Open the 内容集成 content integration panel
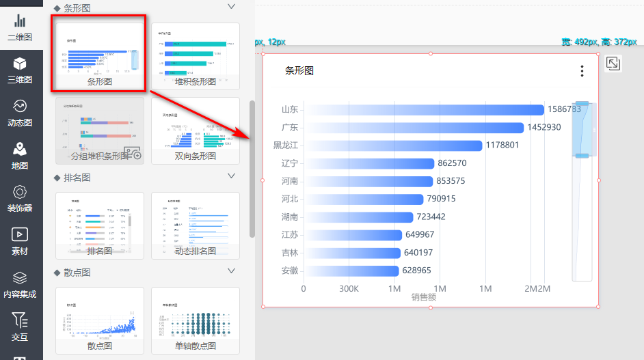The image size is (644, 360). pyautogui.click(x=20, y=283)
